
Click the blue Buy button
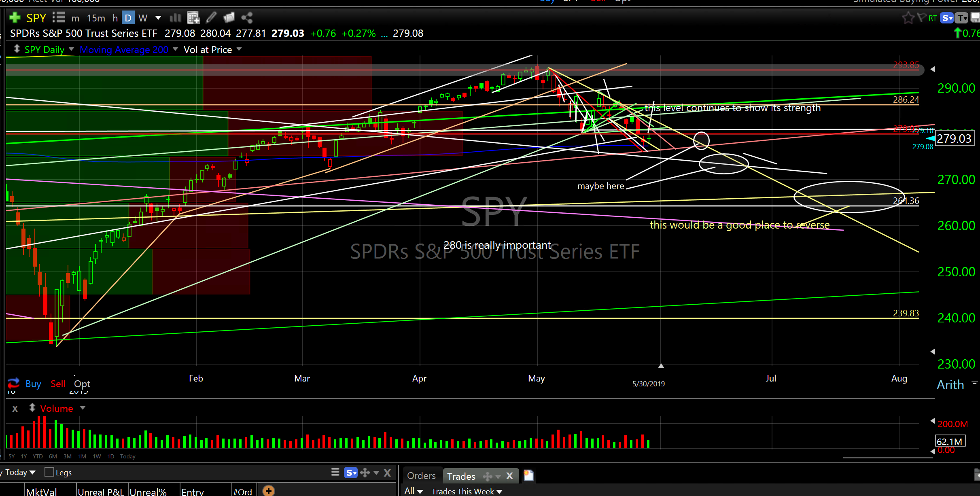tap(33, 384)
